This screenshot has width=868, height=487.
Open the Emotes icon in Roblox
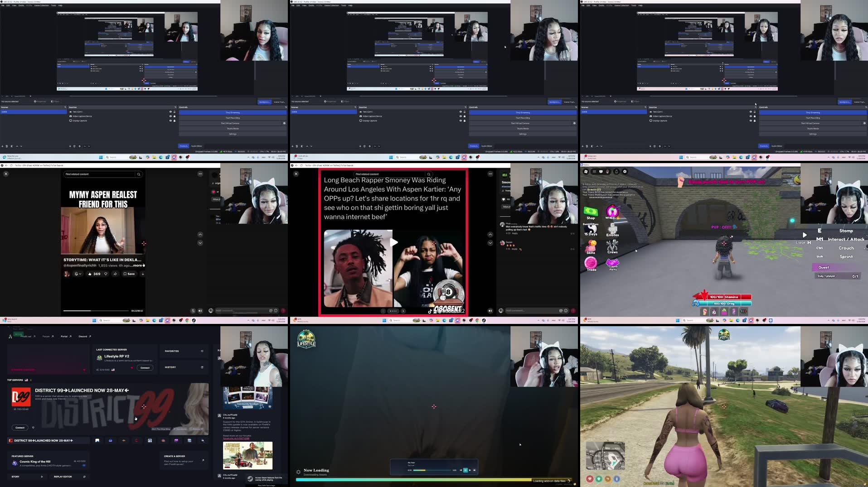click(612, 230)
